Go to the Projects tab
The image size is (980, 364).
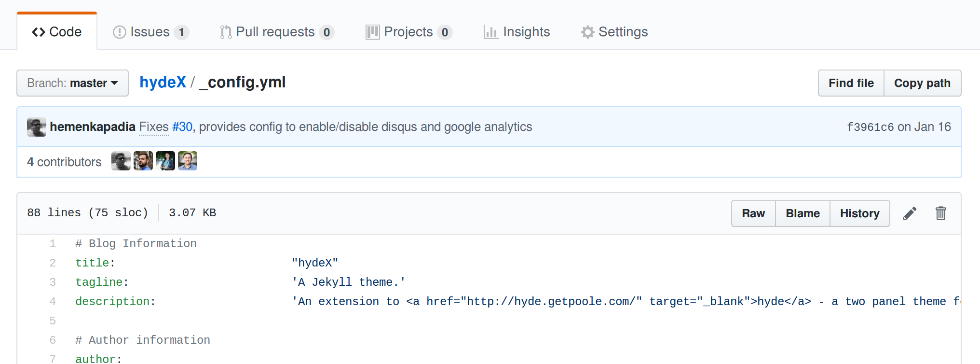click(409, 32)
